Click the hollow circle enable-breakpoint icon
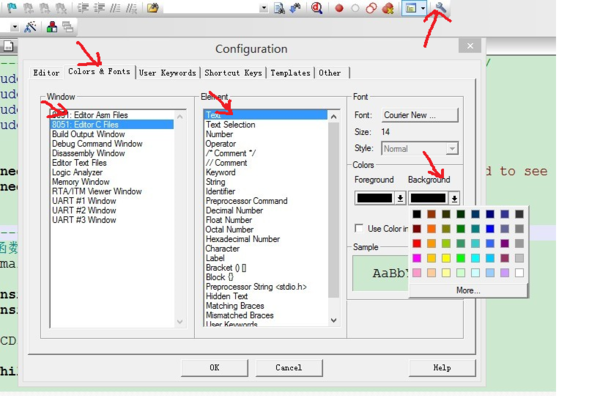The width and height of the screenshot is (600, 396). pyautogui.click(x=355, y=8)
